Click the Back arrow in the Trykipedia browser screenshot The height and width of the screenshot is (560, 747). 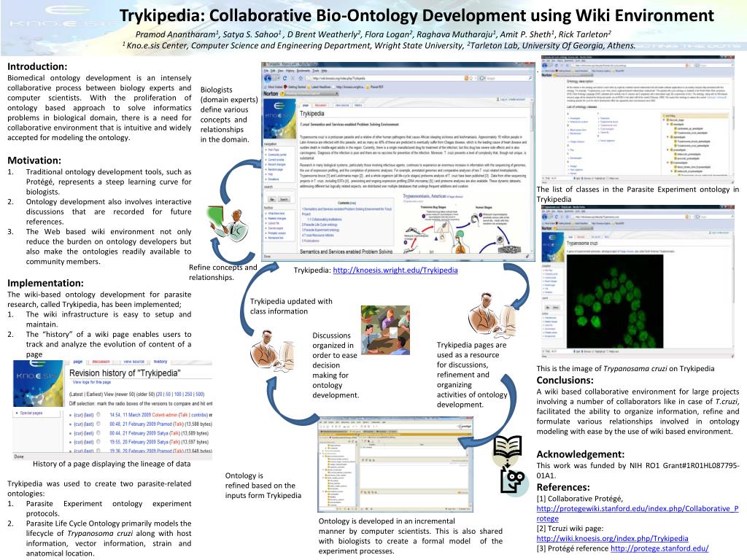[268, 78]
